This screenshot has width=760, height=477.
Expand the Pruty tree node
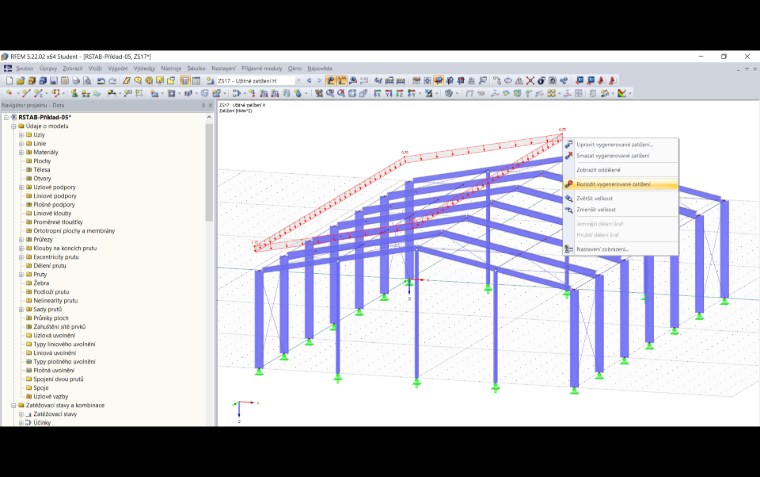point(21,274)
